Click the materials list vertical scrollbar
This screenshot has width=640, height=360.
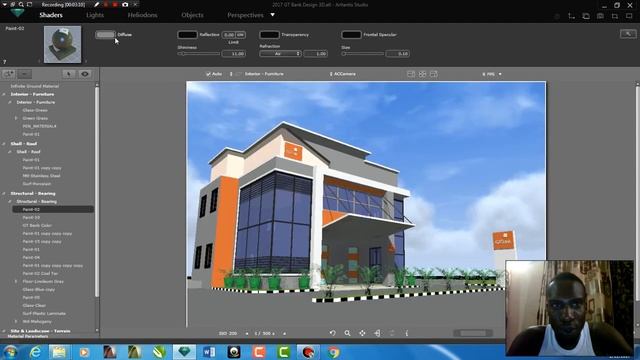click(97, 192)
